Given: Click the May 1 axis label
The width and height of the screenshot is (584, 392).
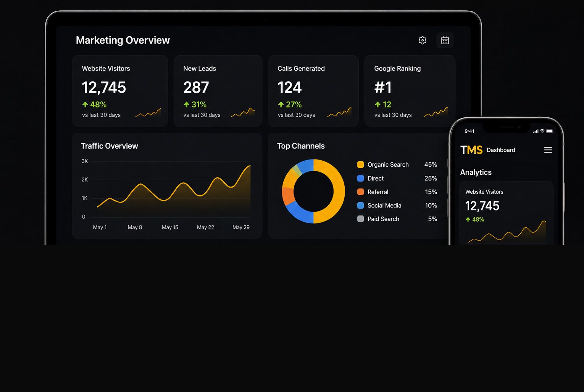Looking at the screenshot, I should [100, 227].
